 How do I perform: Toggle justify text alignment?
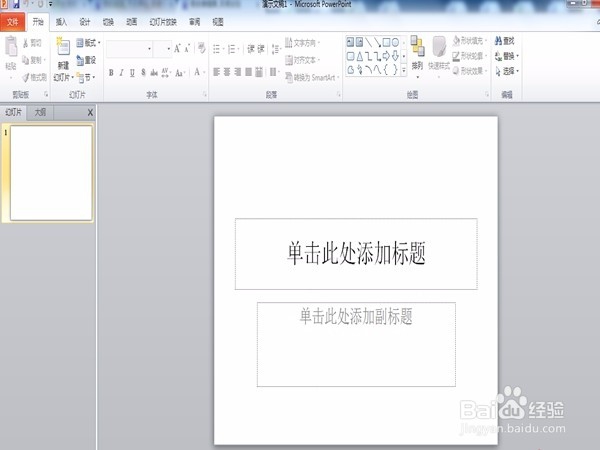pyautogui.click(x=248, y=72)
